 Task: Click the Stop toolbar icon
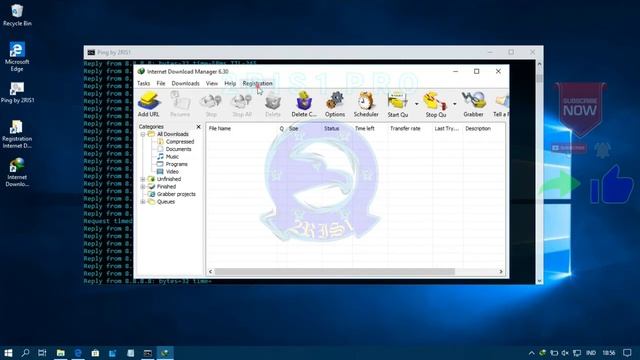(211, 104)
